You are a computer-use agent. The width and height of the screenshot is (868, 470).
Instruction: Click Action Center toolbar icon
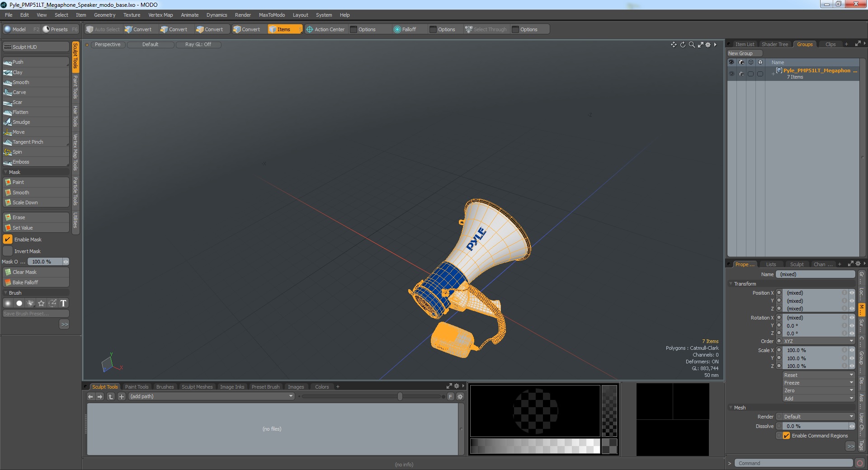coord(310,29)
